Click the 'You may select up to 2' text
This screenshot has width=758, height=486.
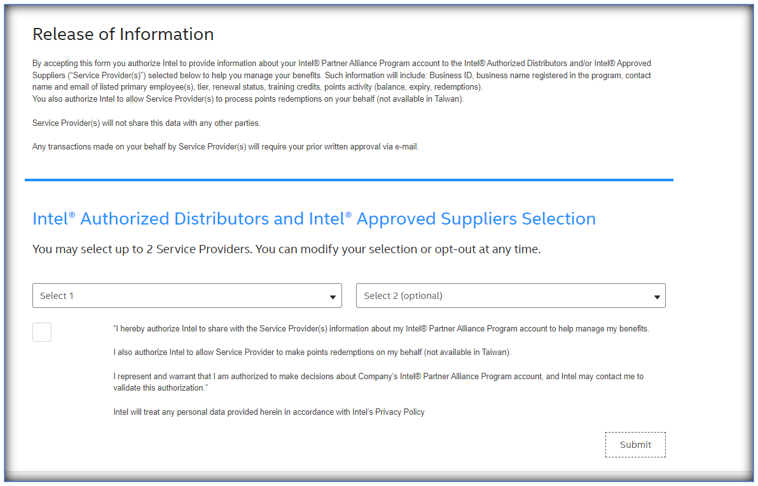[286, 249]
